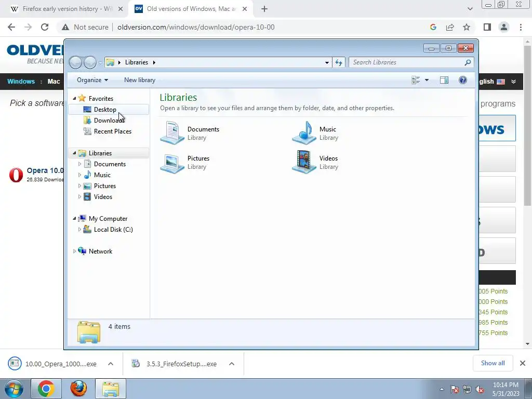
Task: Open options arrow for FirefoxSetup download item
Action: (x=232, y=364)
